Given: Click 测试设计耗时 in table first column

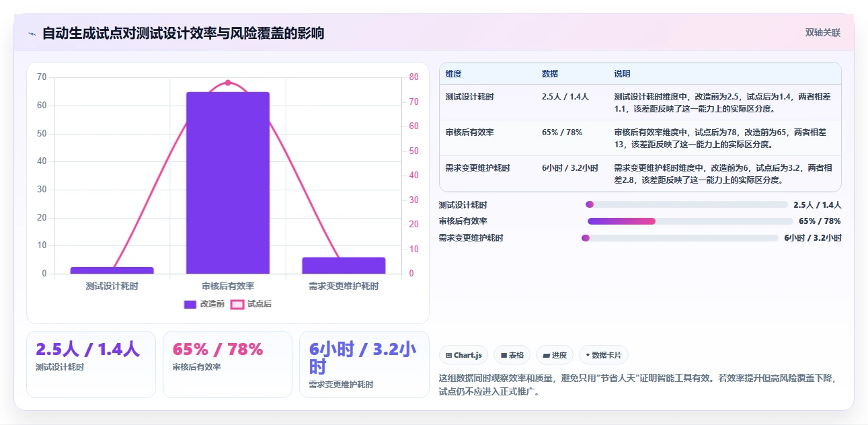Looking at the screenshot, I should point(469,97).
